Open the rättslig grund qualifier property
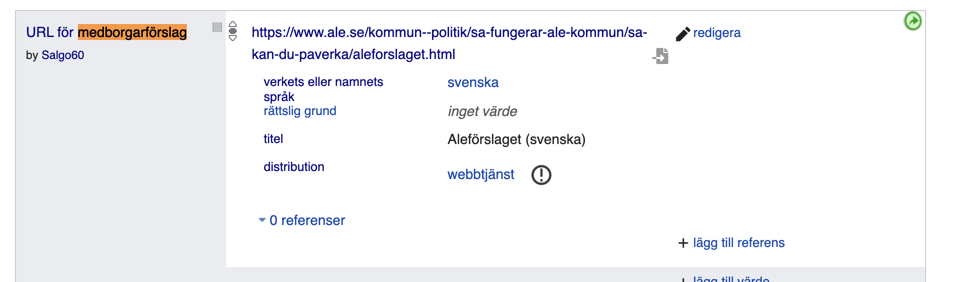980x282 pixels. (x=300, y=111)
